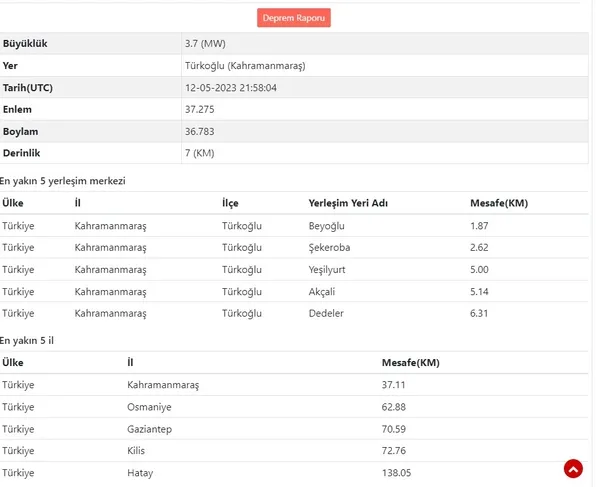Click the Deprem Raporu button
This screenshot has height=487, width=600.
[293, 18]
